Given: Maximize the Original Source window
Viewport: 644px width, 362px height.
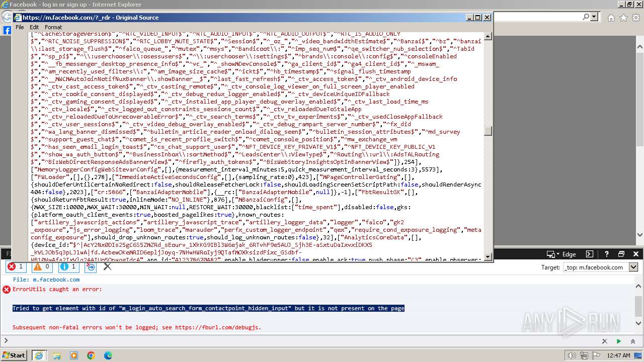Looking at the screenshot, I should point(478,17).
